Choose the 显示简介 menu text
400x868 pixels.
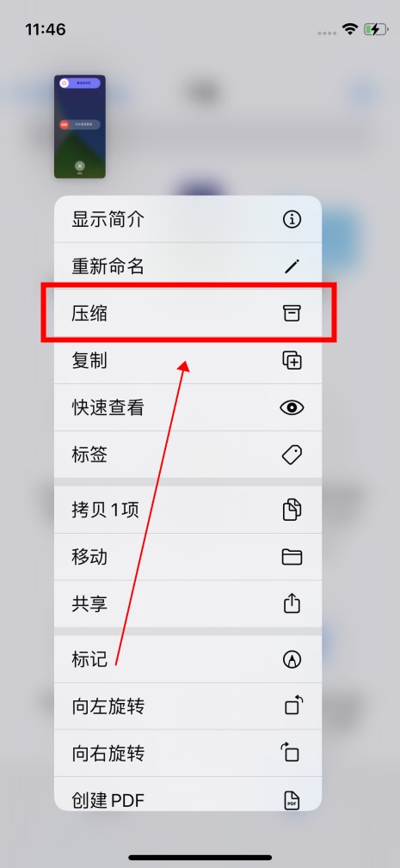108,220
